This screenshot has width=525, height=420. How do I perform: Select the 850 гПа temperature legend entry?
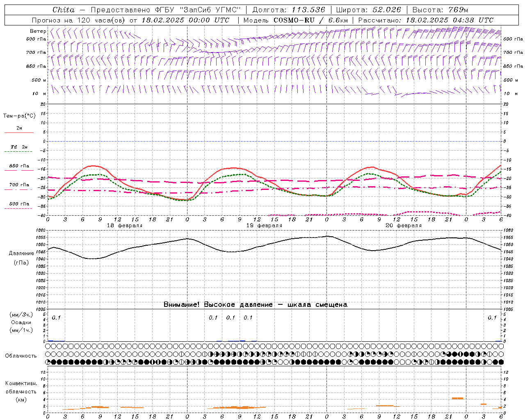tap(19, 166)
